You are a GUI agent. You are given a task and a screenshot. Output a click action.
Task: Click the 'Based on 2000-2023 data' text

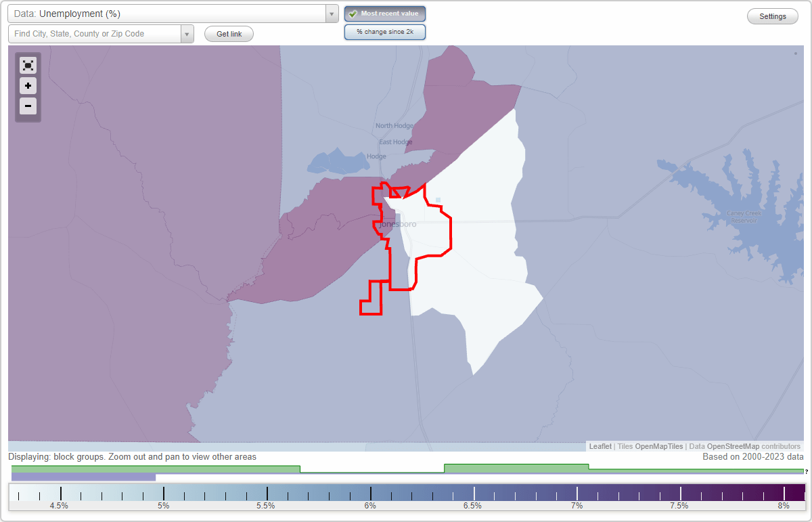[x=753, y=457]
